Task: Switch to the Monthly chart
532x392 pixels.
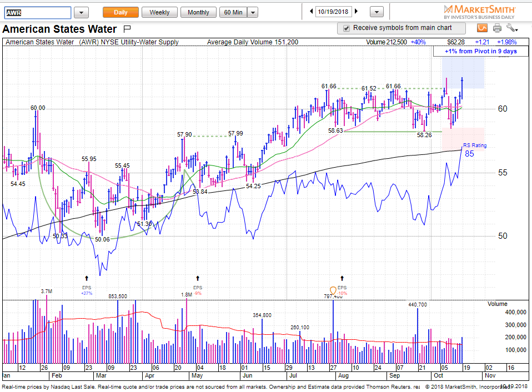Action: point(198,12)
